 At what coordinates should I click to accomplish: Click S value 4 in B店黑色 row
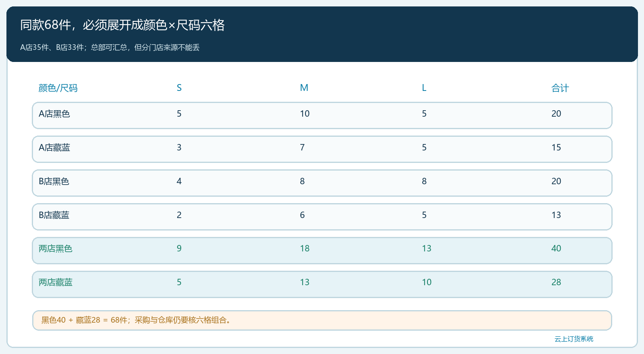[x=179, y=181]
